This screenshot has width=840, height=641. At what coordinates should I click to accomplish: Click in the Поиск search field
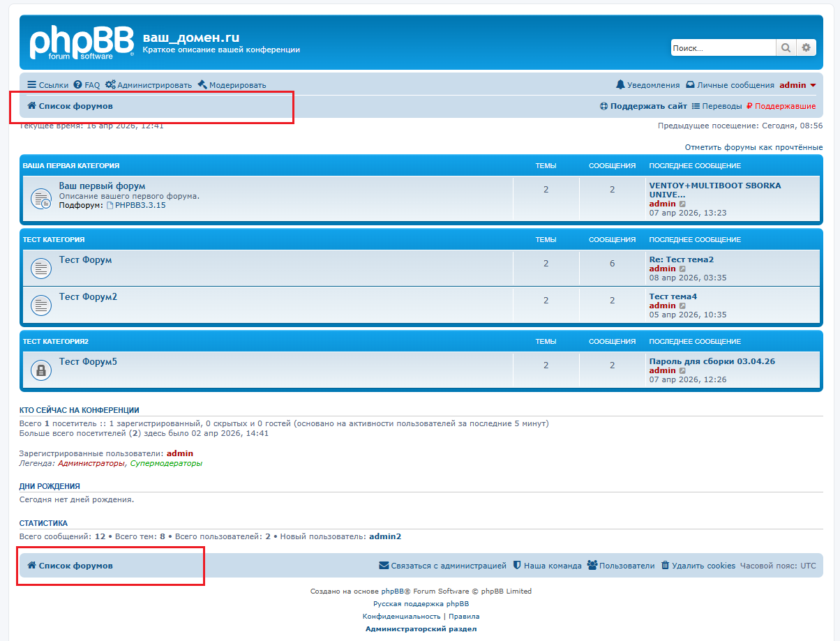point(723,48)
